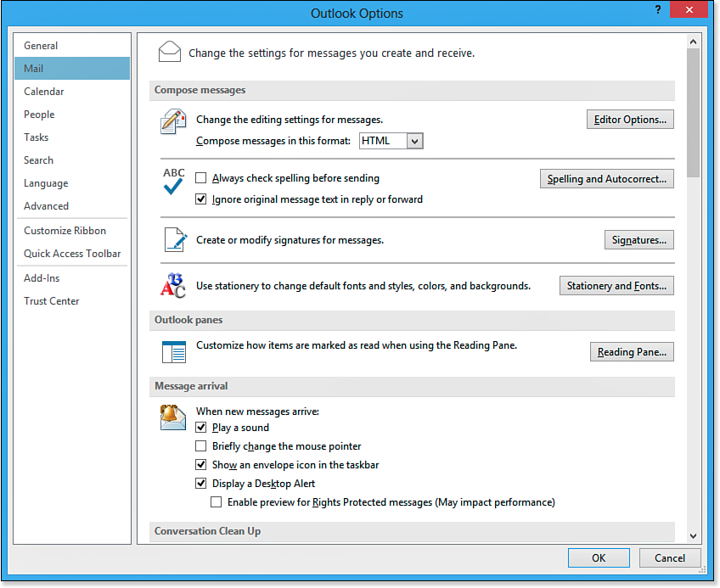Uncheck Play a sound option
The image size is (720, 588).
pyautogui.click(x=201, y=428)
